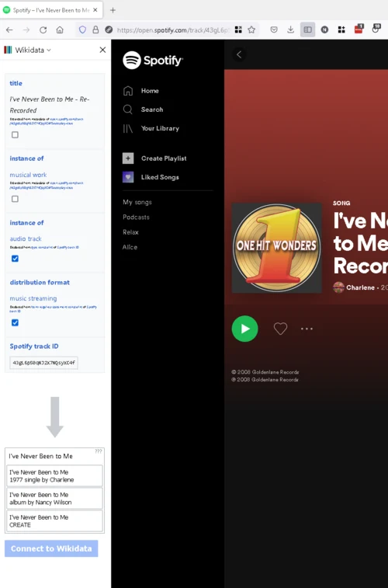
Task: Click the Spotify track ID input field
Action: point(43,363)
